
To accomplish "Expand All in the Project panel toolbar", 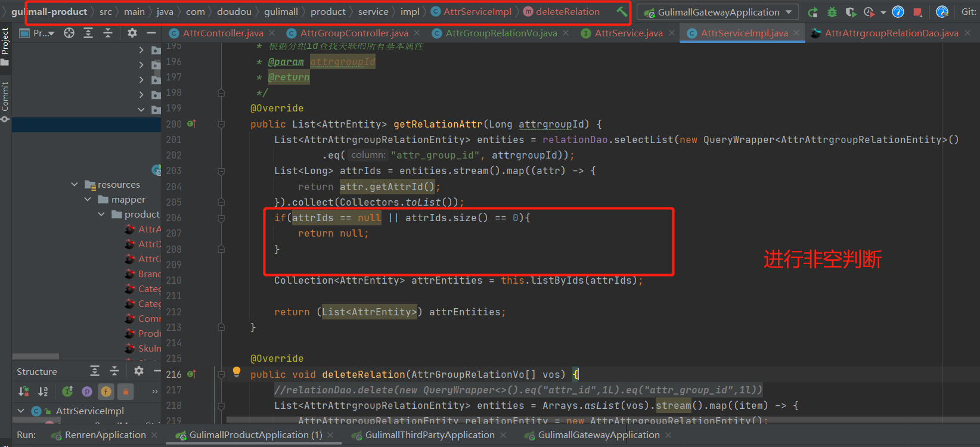I will (88, 33).
